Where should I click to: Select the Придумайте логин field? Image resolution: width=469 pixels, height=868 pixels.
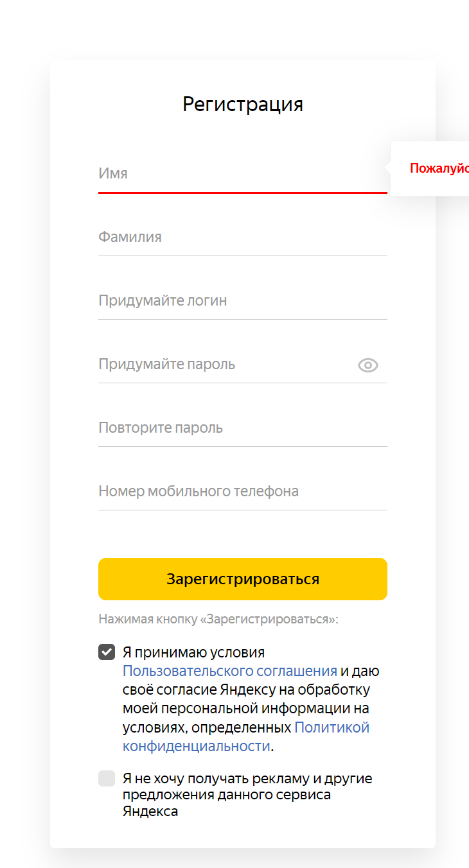(242, 300)
